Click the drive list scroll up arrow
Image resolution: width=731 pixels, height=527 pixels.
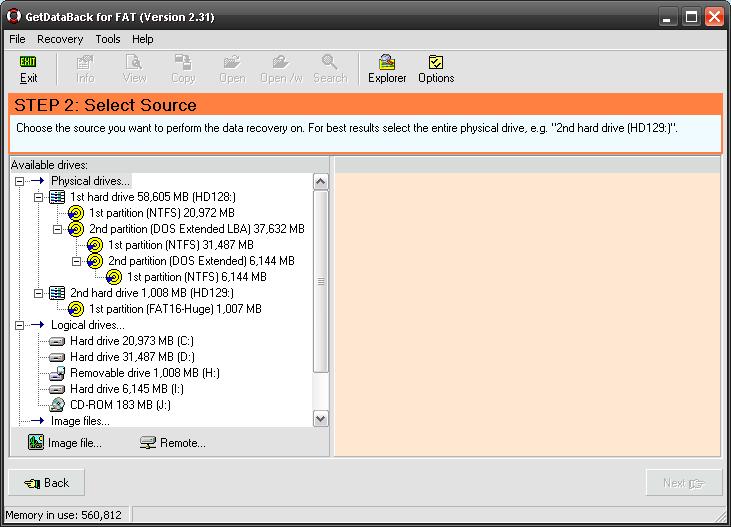pyautogui.click(x=321, y=181)
